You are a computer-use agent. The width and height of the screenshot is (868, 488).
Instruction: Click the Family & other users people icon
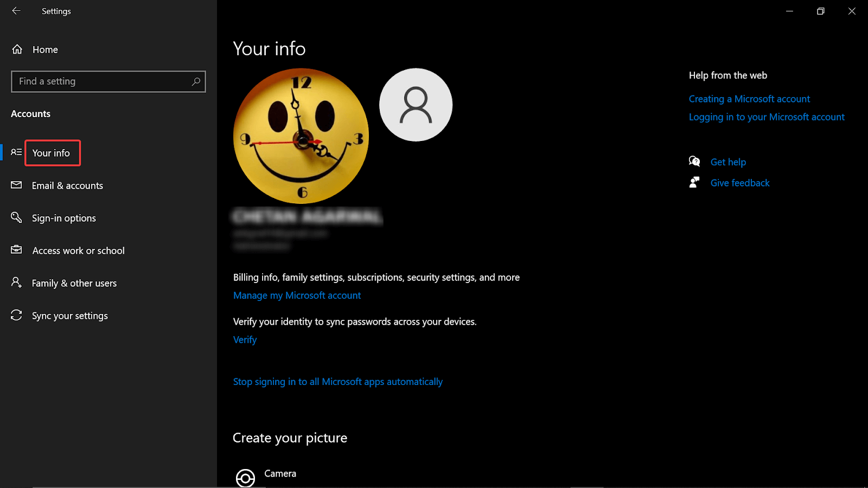point(16,282)
